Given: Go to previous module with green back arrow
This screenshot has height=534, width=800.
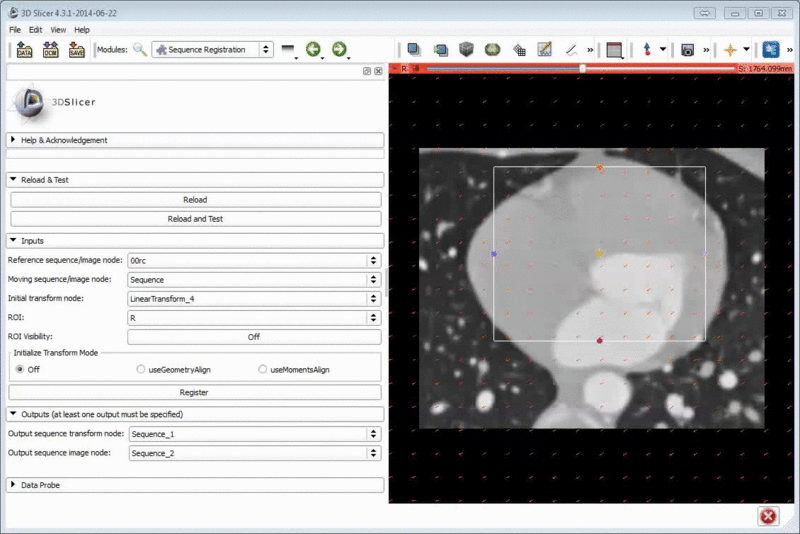Looking at the screenshot, I should (313, 49).
